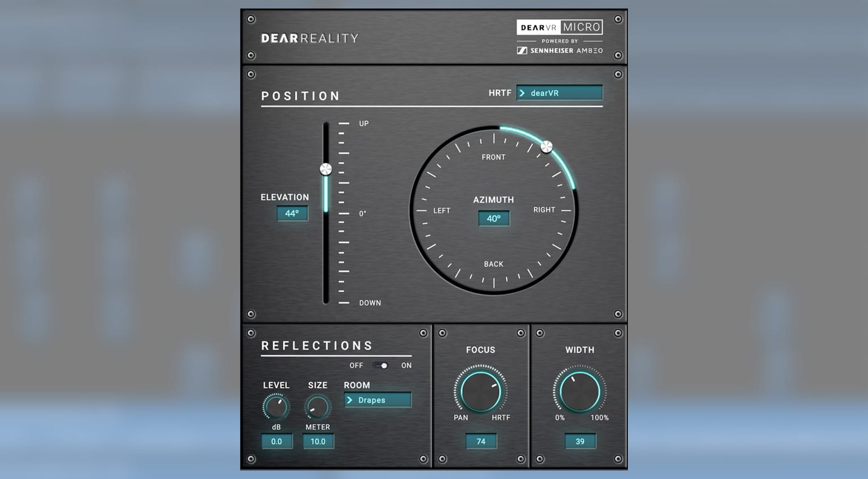Click the AZIMUTH label in the dial
The image size is (868, 479).
coord(494,200)
